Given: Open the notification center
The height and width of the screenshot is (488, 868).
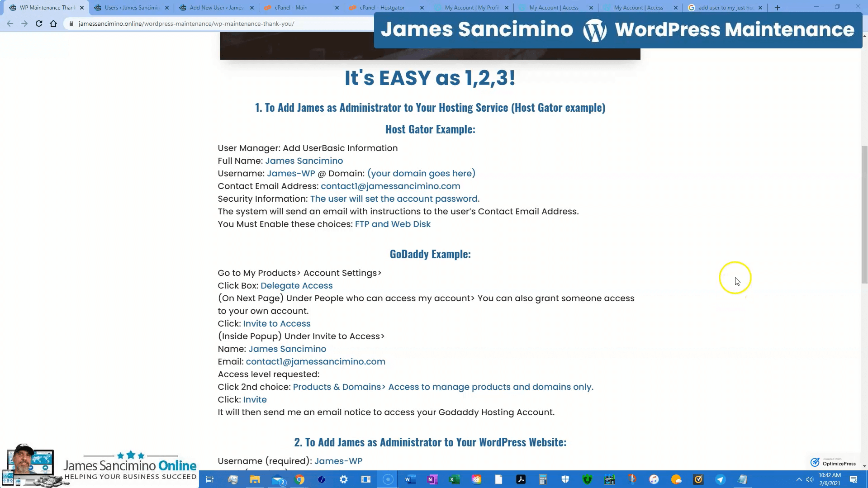Looking at the screenshot, I should pyautogui.click(x=854, y=479).
